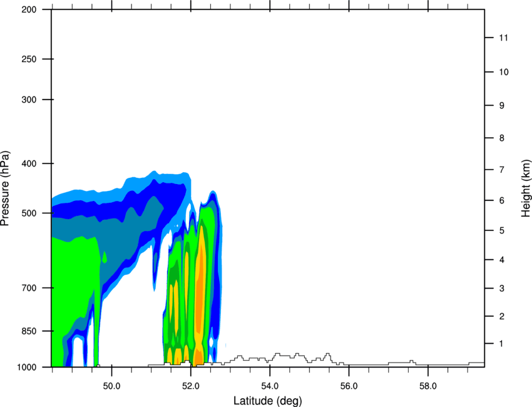Pick the 3 km height label
The height and width of the screenshot is (407, 532).
[501, 289]
